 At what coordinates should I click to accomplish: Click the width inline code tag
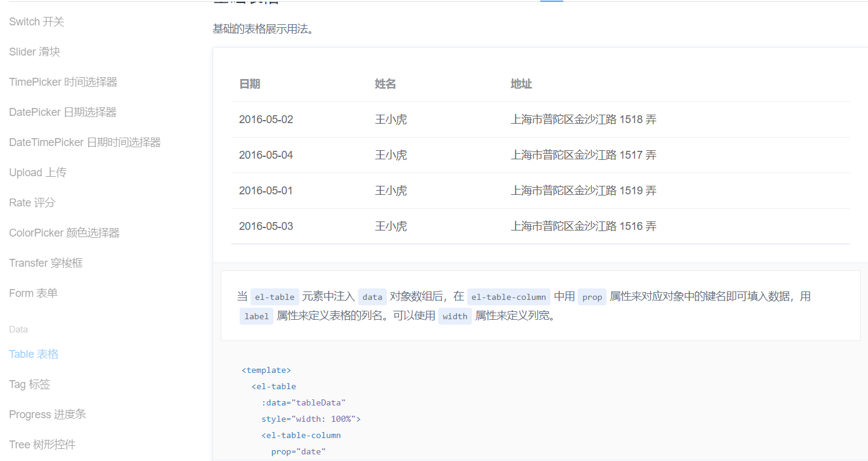pos(455,316)
